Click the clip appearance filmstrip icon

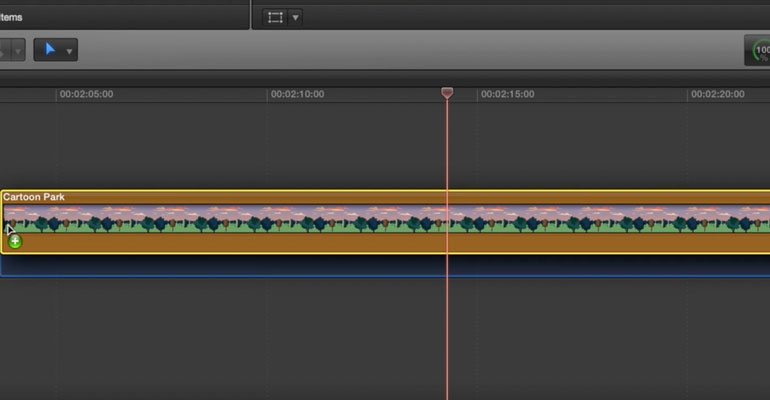[275, 18]
